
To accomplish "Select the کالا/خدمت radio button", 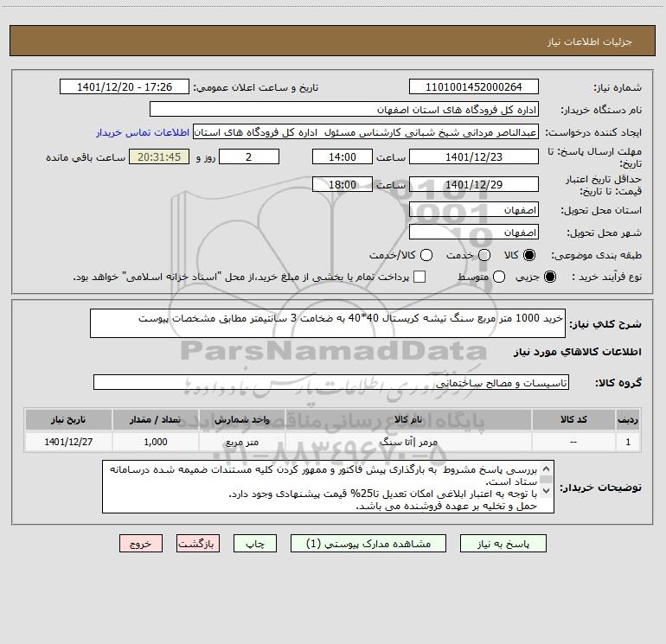I will pos(426,255).
